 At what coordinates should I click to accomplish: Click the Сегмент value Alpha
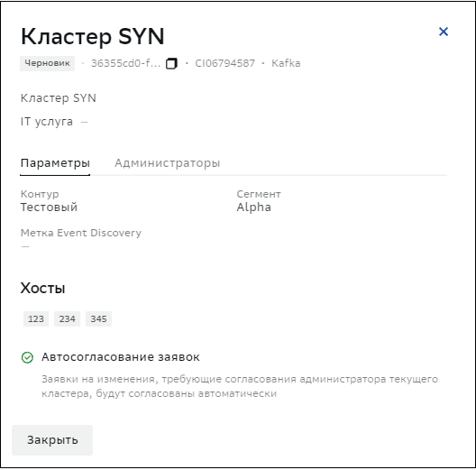click(254, 207)
